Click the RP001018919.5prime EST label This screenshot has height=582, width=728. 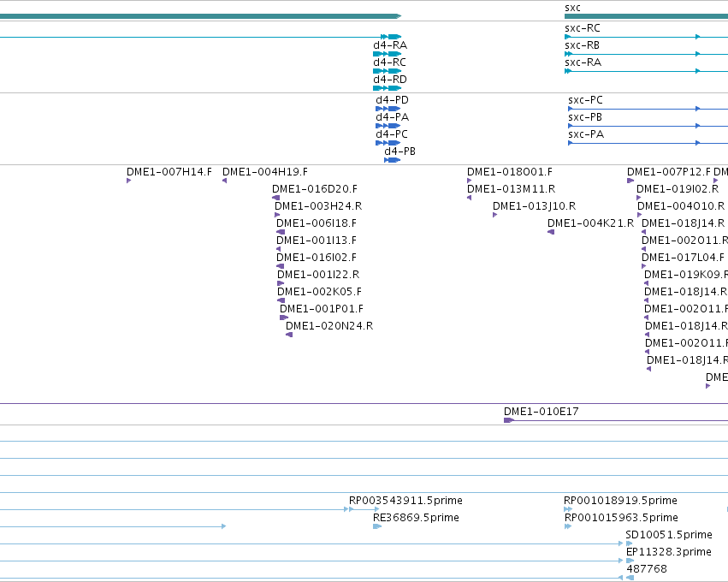coord(620,502)
